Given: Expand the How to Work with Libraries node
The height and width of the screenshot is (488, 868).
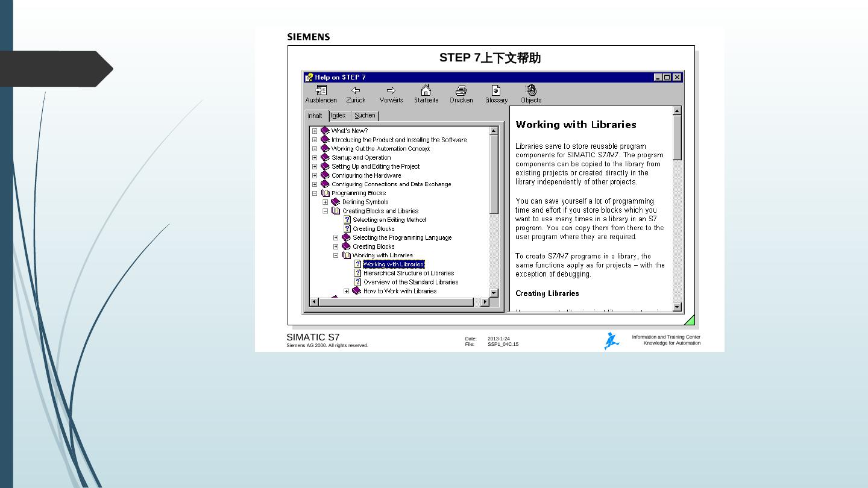Looking at the screenshot, I should pos(347,291).
